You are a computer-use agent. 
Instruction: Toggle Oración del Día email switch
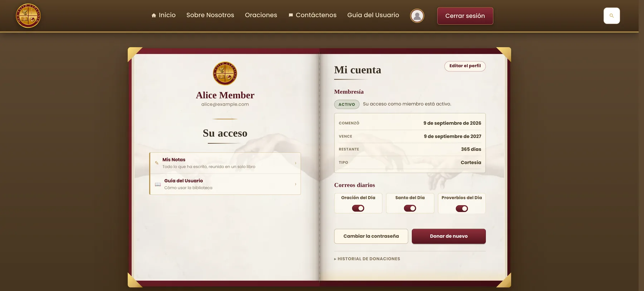coord(358,208)
